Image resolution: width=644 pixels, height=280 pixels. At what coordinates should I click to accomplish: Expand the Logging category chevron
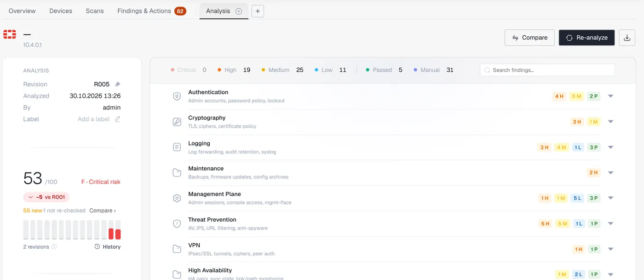click(611, 147)
